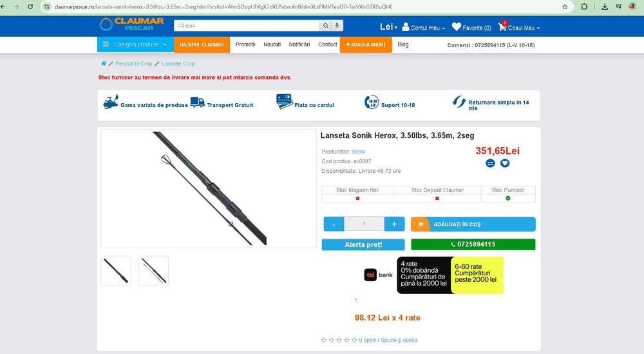Decrease quantity with minus button
644x354 pixels.
pos(334,224)
